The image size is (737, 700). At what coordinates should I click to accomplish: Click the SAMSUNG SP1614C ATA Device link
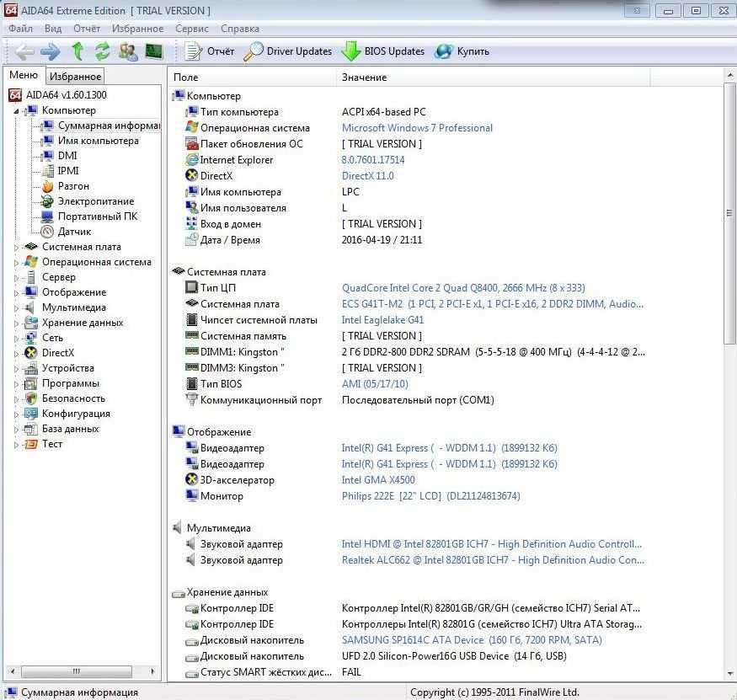pyautogui.click(x=472, y=640)
